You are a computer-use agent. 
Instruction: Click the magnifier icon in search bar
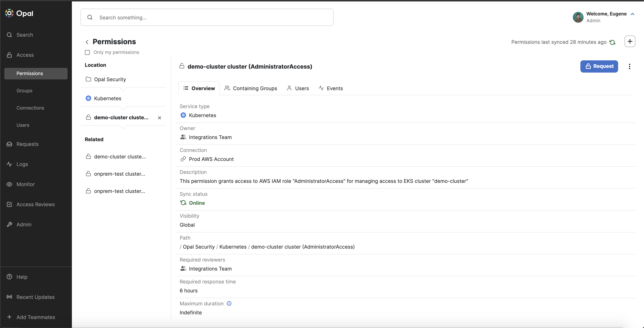tap(90, 17)
